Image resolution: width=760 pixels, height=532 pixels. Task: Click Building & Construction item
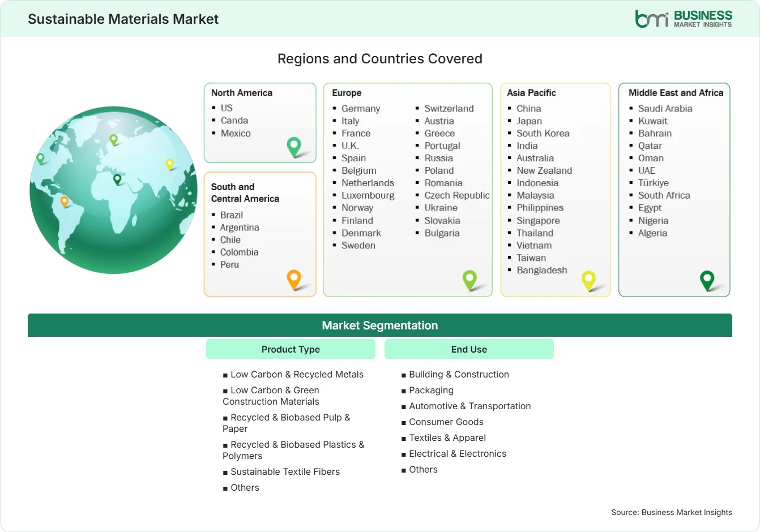(x=455, y=374)
